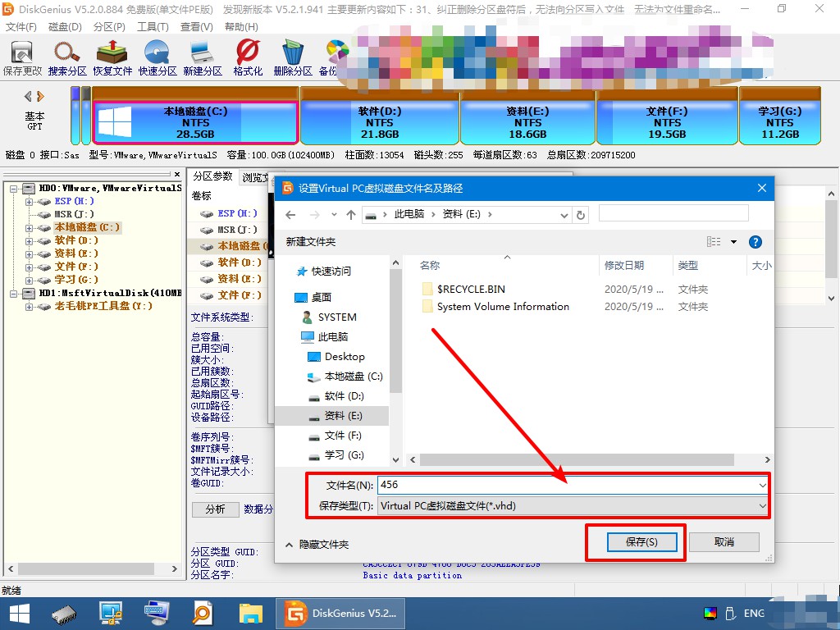The image size is (840, 630).
Task: Select 桌面 in the navigation pane
Action: [313, 297]
